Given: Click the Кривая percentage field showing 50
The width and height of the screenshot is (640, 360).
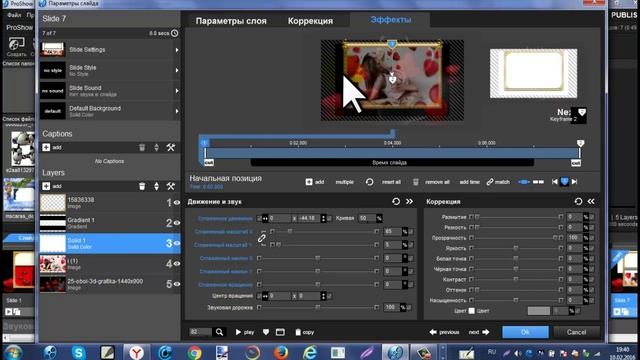Looking at the screenshot, I should tap(367, 218).
